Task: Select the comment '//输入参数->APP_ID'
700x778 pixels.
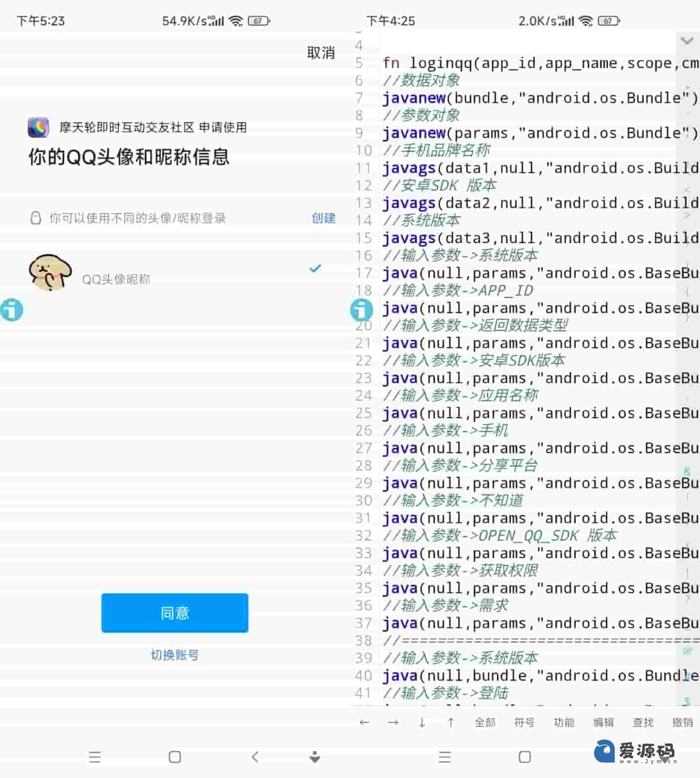Action: (x=458, y=290)
